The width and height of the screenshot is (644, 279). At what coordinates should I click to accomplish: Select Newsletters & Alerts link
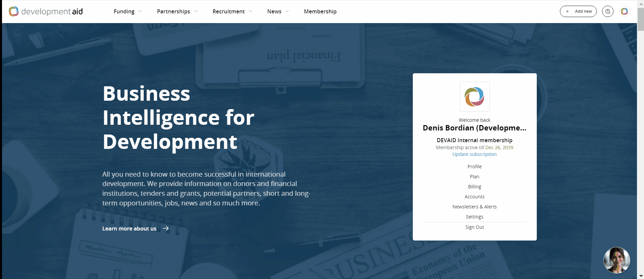[x=474, y=207]
